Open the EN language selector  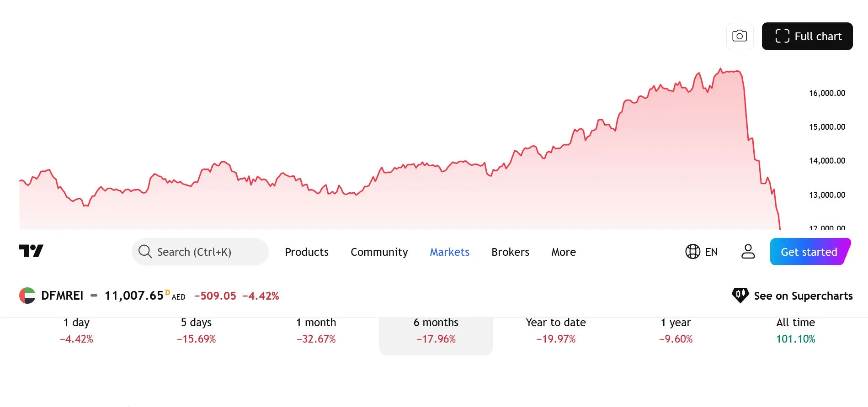702,252
